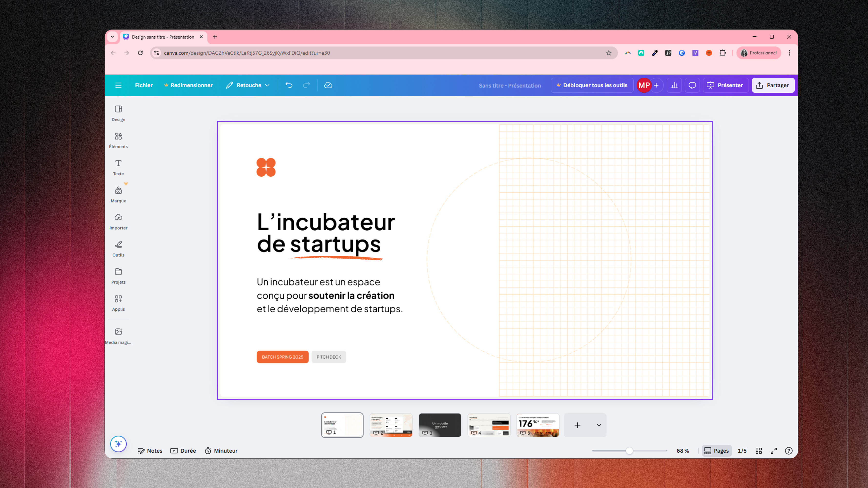
Task: Open the Éléments panel
Action: (118, 141)
